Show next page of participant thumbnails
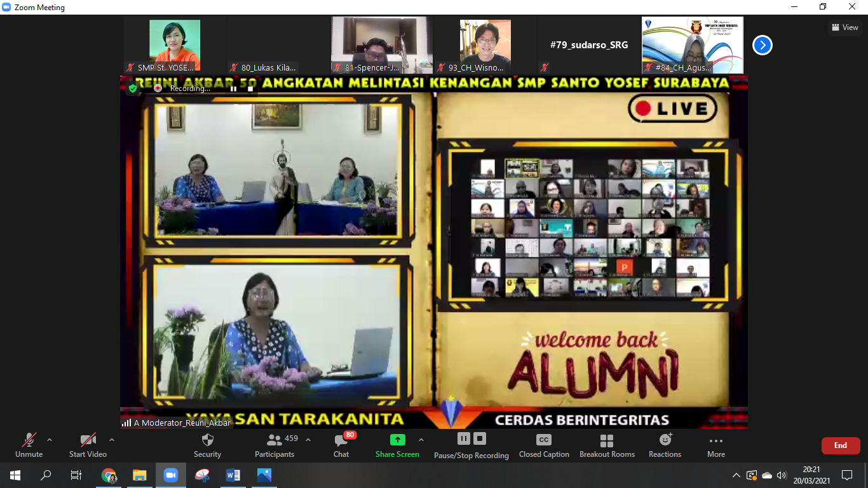868x488 pixels. point(763,45)
